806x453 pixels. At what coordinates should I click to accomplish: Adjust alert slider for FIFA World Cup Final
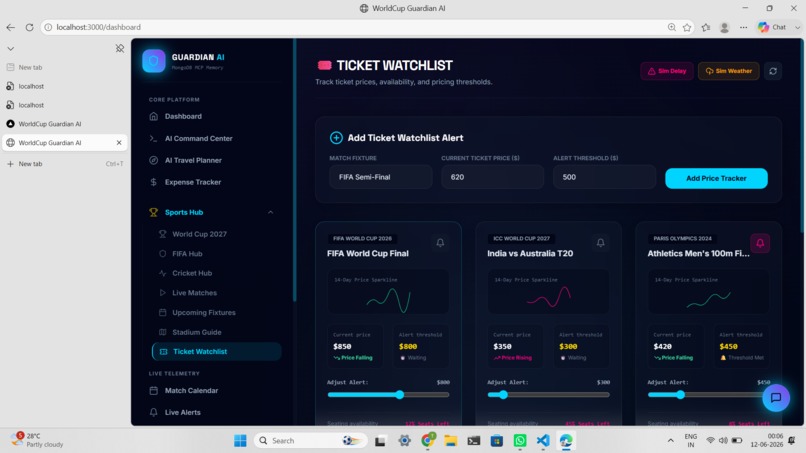[x=399, y=395]
